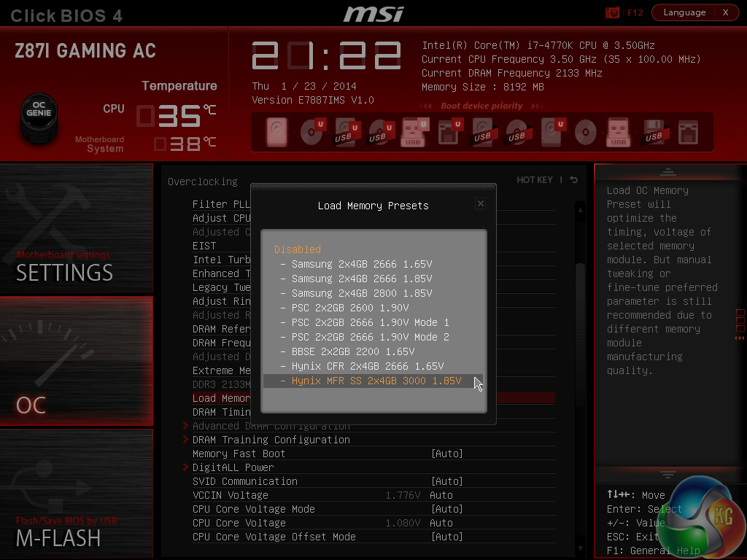This screenshot has height=560, width=747.
Task: Open the OC section
Action: tap(76, 361)
